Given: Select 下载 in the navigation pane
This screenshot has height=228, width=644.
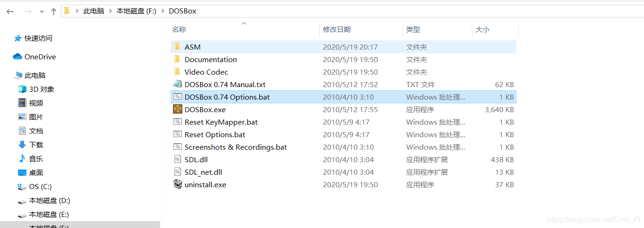Looking at the screenshot, I should (36, 145).
